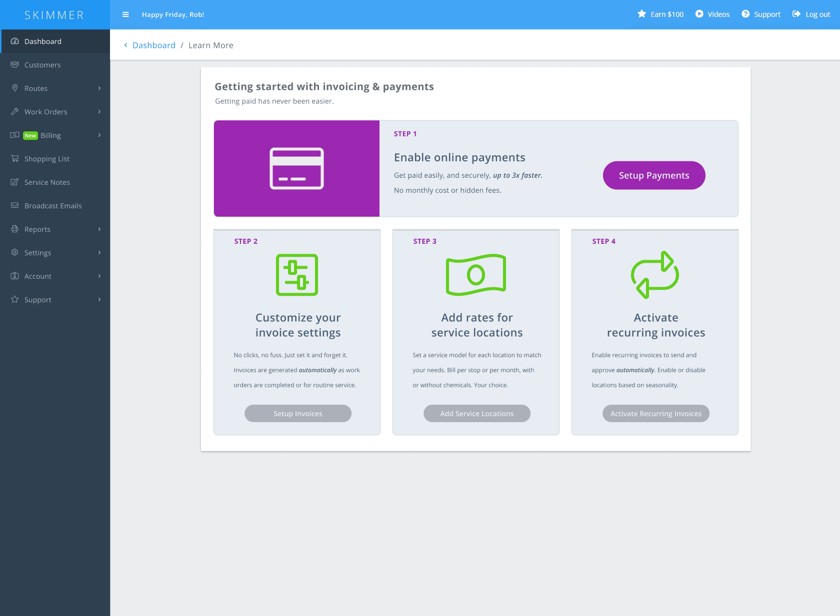The width and height of the screenshot is (840, 616).
Task: Click the recurring arrows icon in Step 4
Action: 655,275
